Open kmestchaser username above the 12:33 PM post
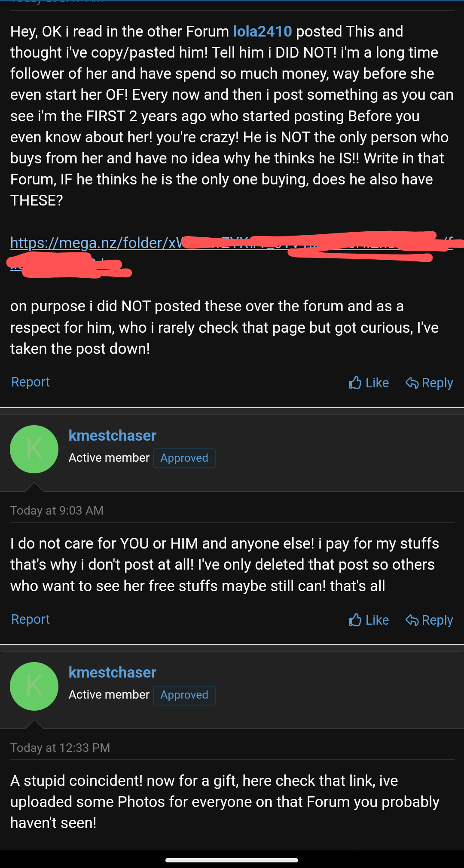The width and height of the screenshot is (464, 868). coord(112,672)
